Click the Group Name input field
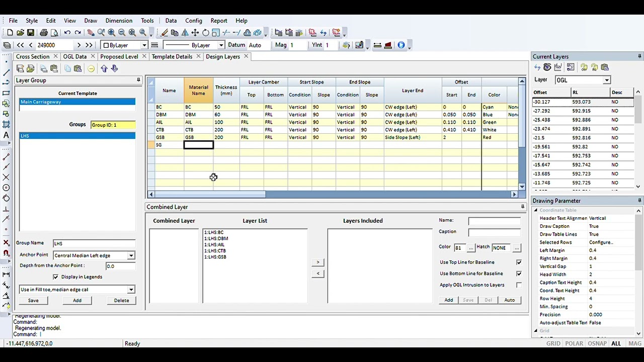 [94, 243]
